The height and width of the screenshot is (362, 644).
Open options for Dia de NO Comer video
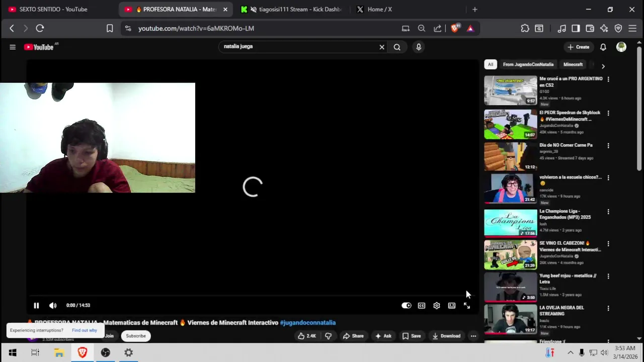[x=608, y=145]
